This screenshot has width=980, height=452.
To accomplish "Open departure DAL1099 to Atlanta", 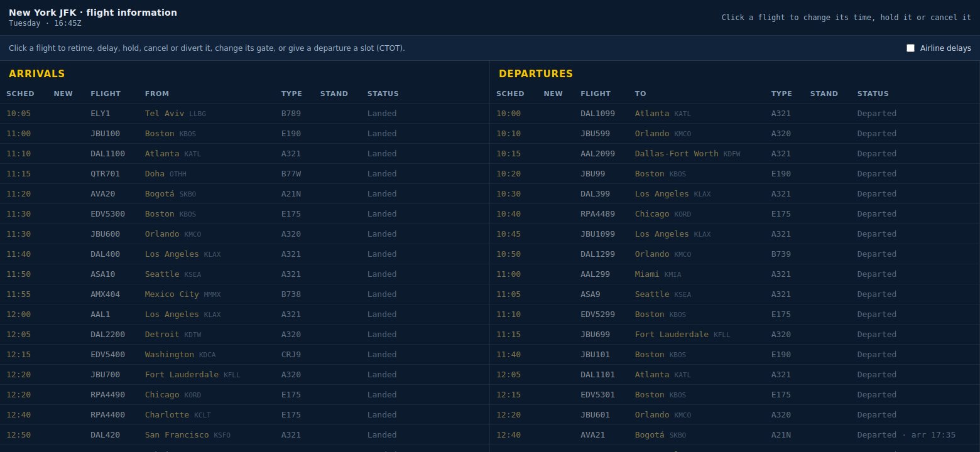I will coord(735,114).
